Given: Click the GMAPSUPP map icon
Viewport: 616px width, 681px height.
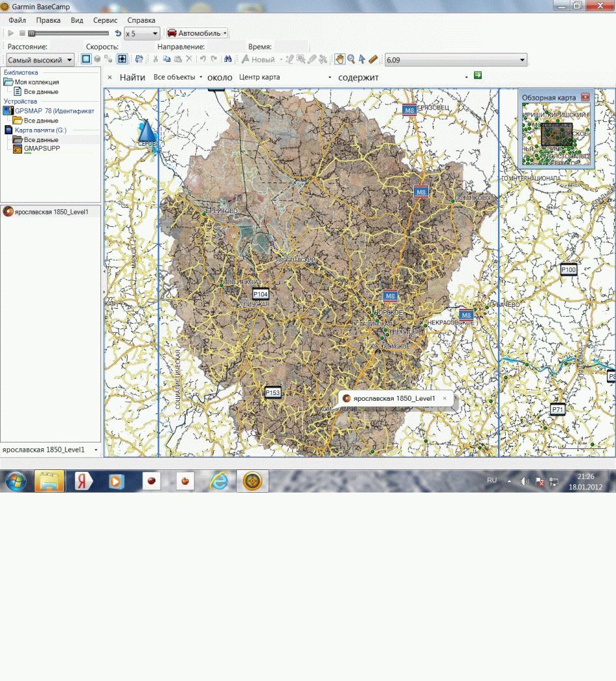Looking at the screenshot, I should pos(18,149).
